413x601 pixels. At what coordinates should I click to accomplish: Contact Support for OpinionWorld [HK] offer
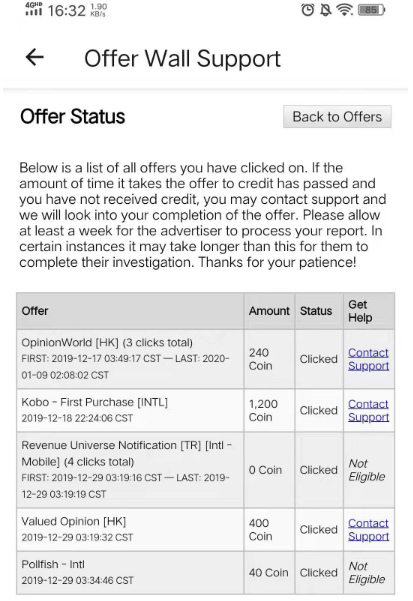click(368, 359)
